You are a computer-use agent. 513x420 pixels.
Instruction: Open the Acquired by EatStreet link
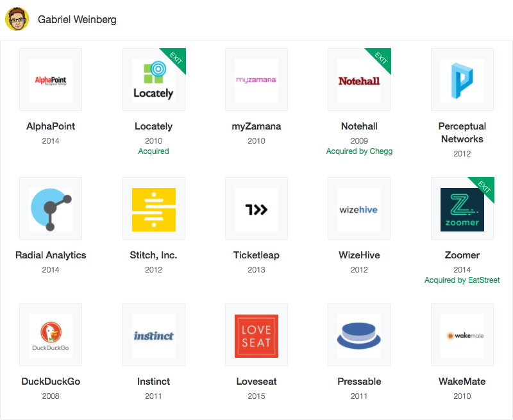point(462,280)
